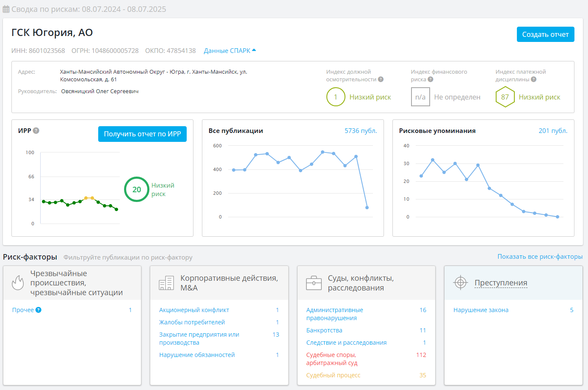This screenshot has width=588, height=390.
Task: Click the n/a financial risk index box
Action: [x=420, y=97]
